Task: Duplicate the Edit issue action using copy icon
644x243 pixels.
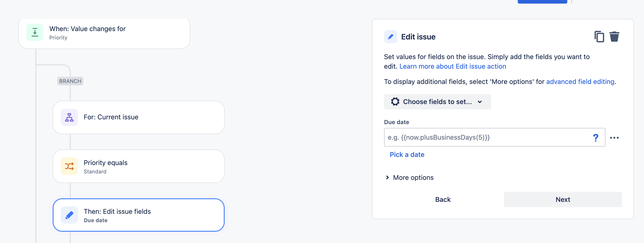Action: click(599, 36)
